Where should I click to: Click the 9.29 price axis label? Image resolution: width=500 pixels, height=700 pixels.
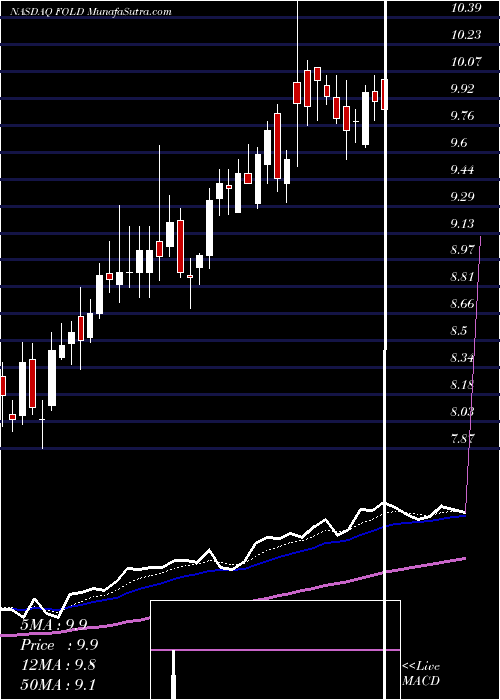pyautogui.click(x=464, y=196)
